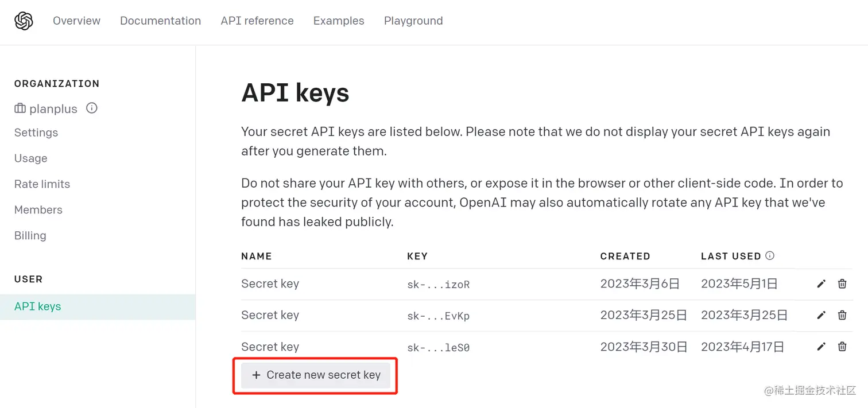Click the OpenAI logo icon
Screen dimensions: 868x408
click(x=24, y=21)
